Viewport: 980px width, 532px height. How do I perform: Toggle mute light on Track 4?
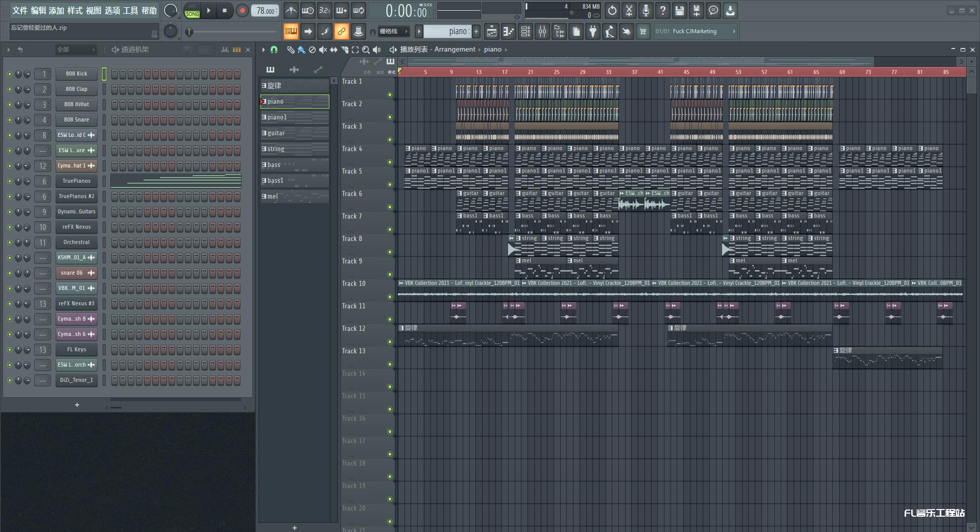coord(390,162)
